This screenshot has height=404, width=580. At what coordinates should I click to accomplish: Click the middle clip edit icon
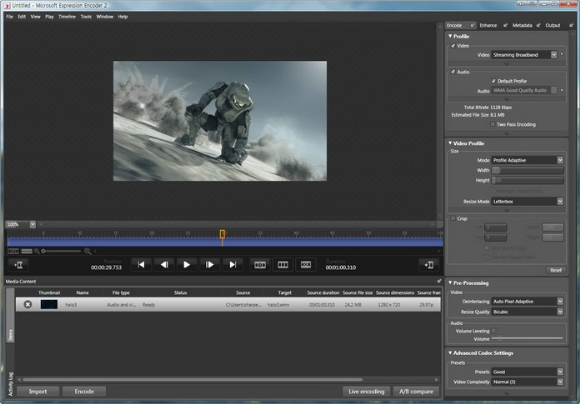[283, 265]
